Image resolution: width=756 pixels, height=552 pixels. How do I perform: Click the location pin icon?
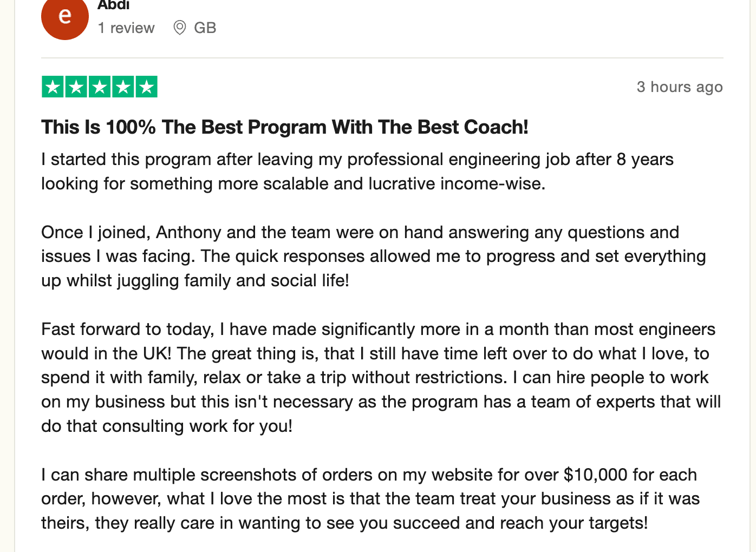(180, 28)
